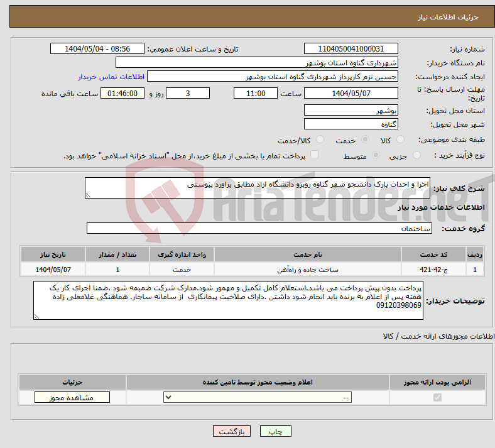The height and width of the screenshot is (448, 495).
Task: Click the واحد اندازه گیری column header
Action: click(182, 254)
